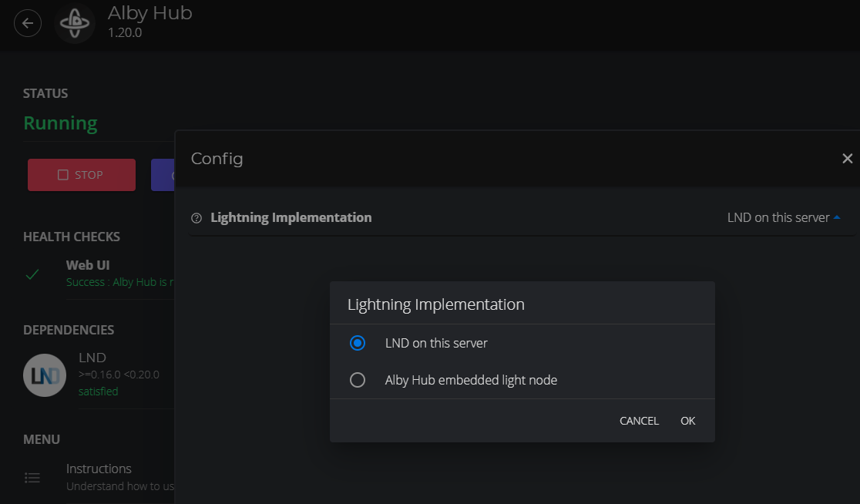Confirm the dialog with OK
Screen dimensions: 860x504
coord(687,421)
